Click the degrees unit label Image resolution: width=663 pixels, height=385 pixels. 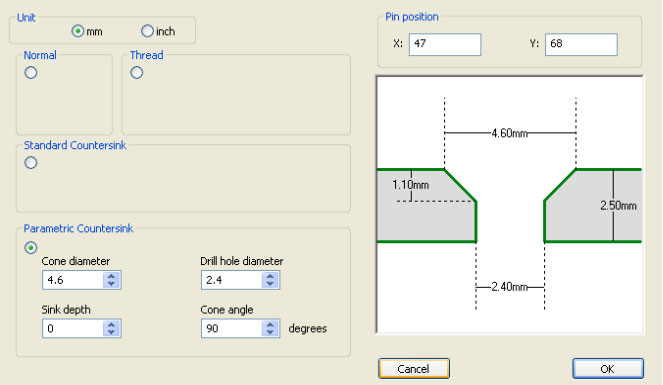click(x=307, y=329)
